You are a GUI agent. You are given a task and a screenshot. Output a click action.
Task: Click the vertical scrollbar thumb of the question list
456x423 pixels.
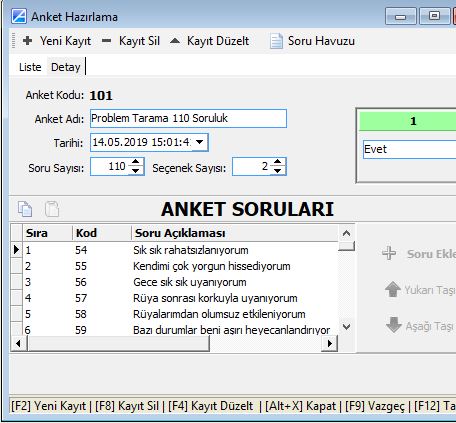coord(346,246)
